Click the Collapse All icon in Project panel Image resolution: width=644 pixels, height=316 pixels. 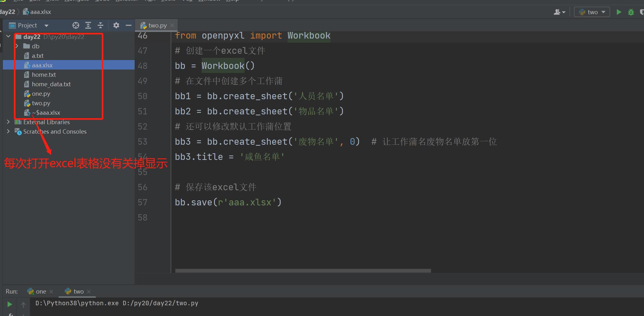pyautogui.click(x=100, y=25)
